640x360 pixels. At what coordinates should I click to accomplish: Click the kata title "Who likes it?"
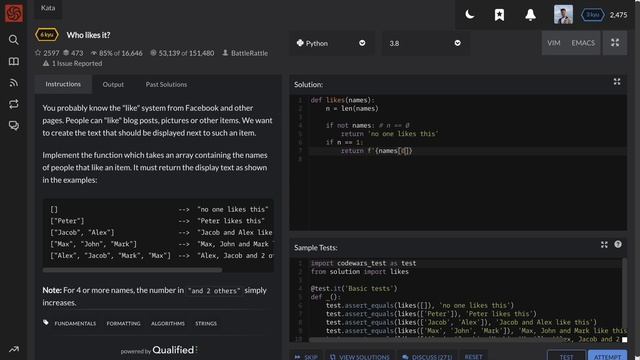[x=89, y=35]
